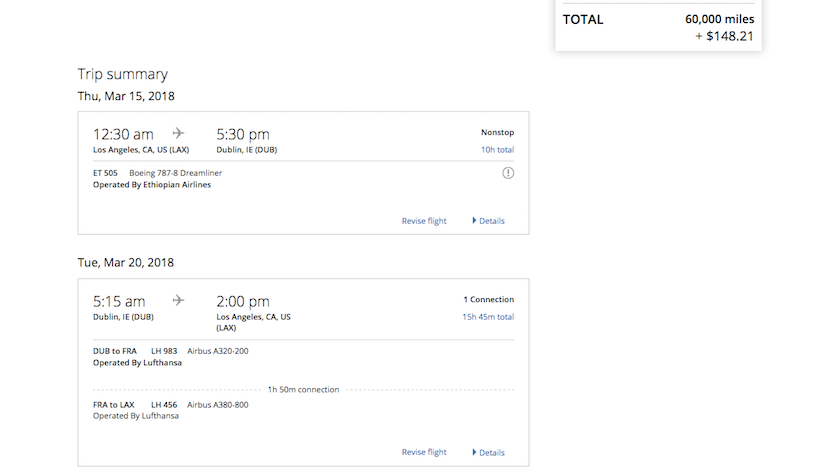Click the 1h 50m connection label
The height and width of the screenshot is (468, 830).
pyautogui.click(x=303, y=389)
